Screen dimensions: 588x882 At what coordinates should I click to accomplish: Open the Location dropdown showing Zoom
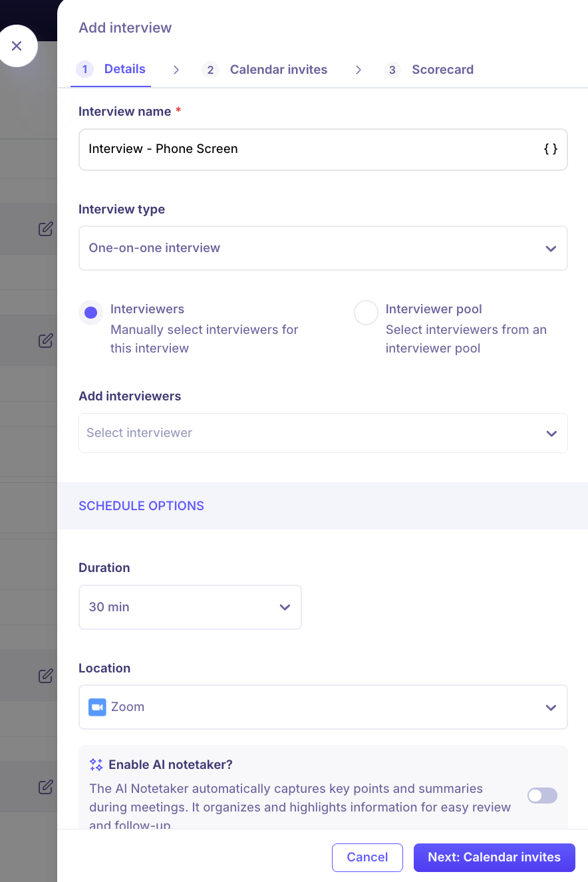(323, 707)
